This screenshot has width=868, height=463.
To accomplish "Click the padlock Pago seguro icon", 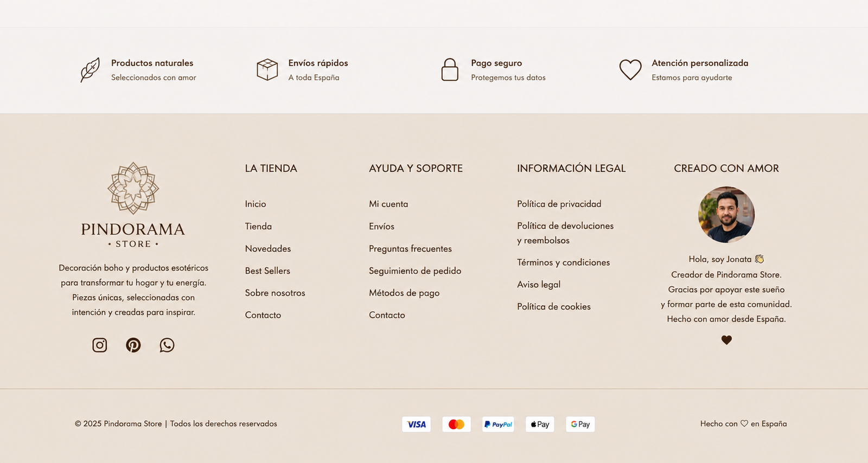I will (x=450, y=70).
